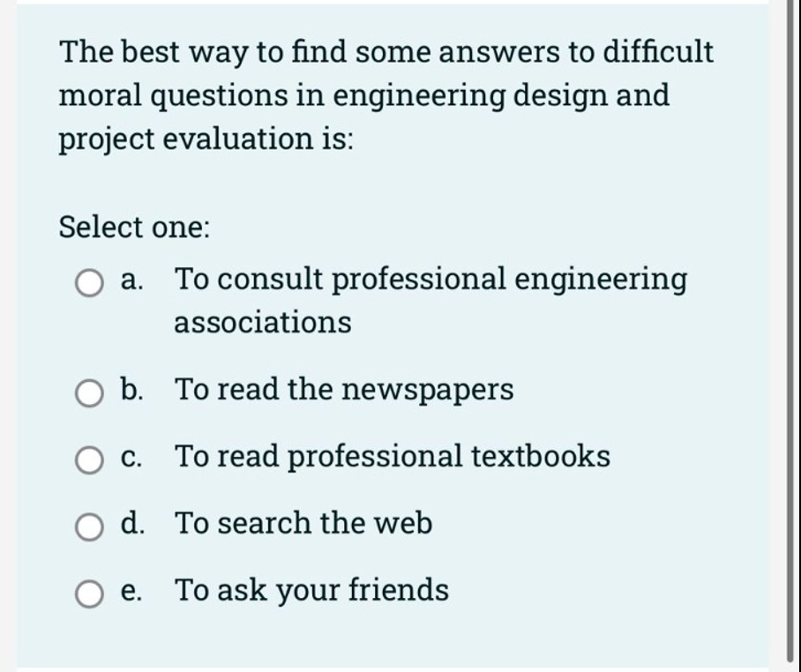Click the option label letter 'e.'

(x=130, y=589)
